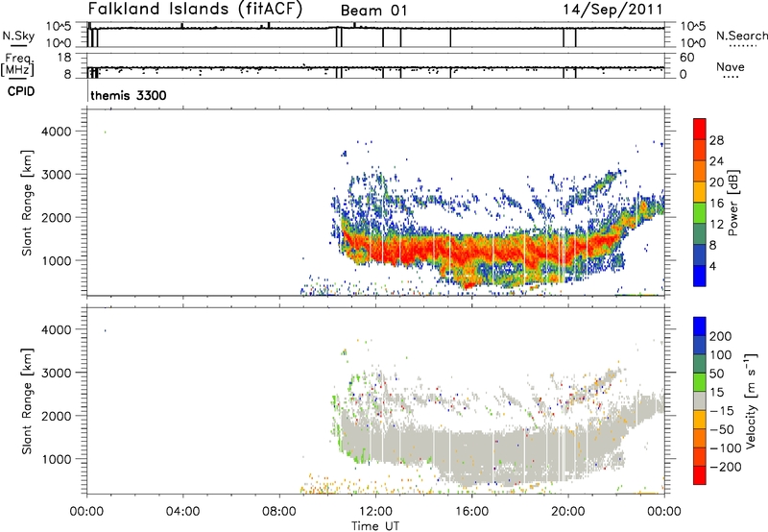
Task: Click the gray segment of velocity colorbar
Action: click(x=700, y=400)
